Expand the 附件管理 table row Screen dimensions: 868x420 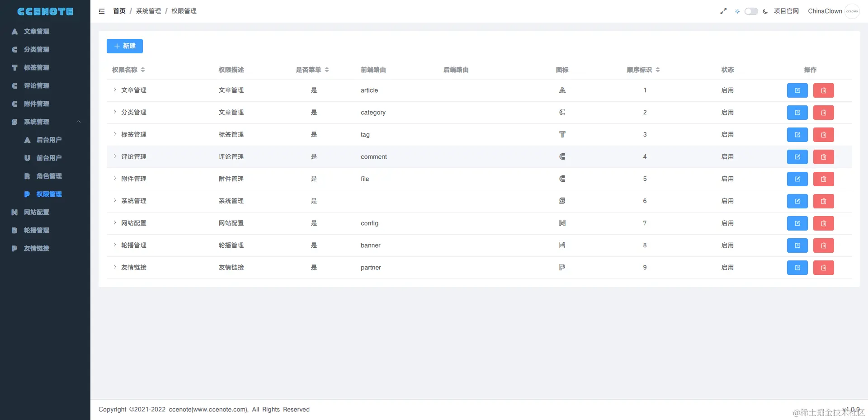[x=115, y=179]
